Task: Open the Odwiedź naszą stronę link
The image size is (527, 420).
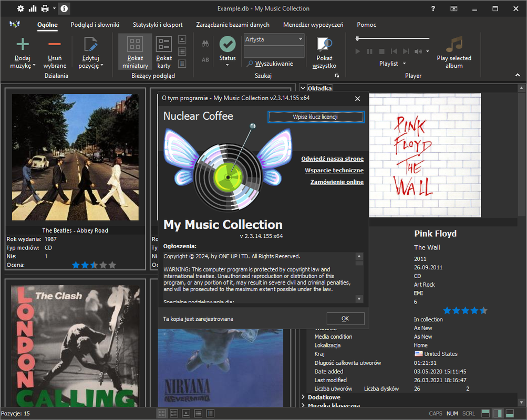Action: [x=332, y=159]
